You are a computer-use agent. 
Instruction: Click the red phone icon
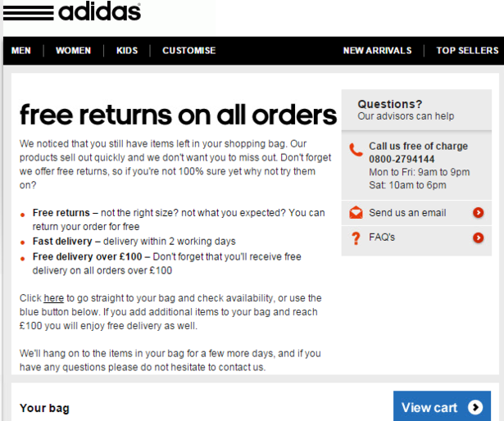click(x=356, y=150)
